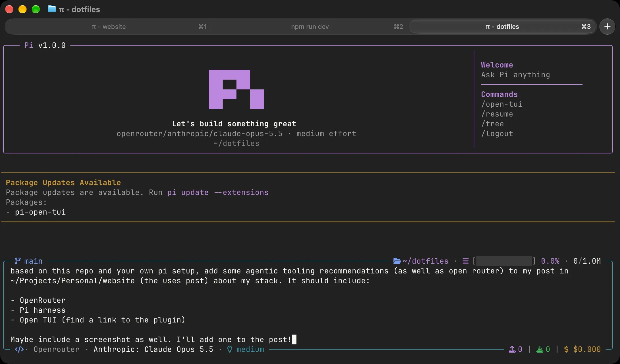
Task: Click the /tree command
Action: [493, 124]
